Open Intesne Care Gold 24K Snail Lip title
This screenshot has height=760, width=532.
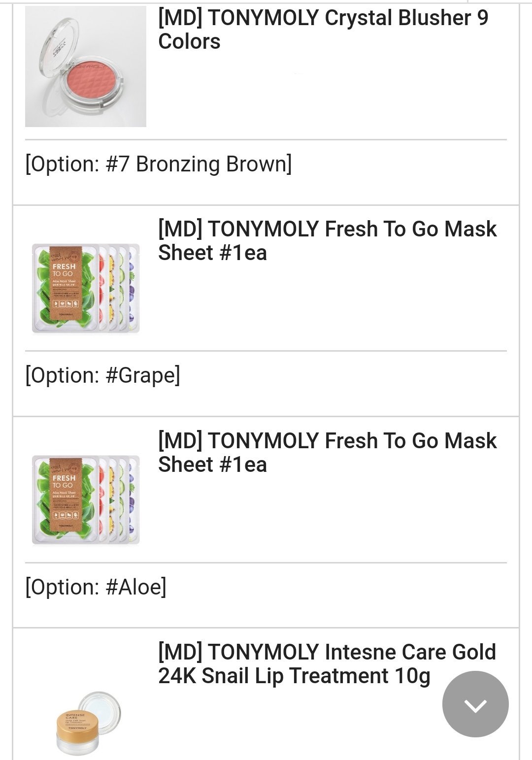pos(327,663)
